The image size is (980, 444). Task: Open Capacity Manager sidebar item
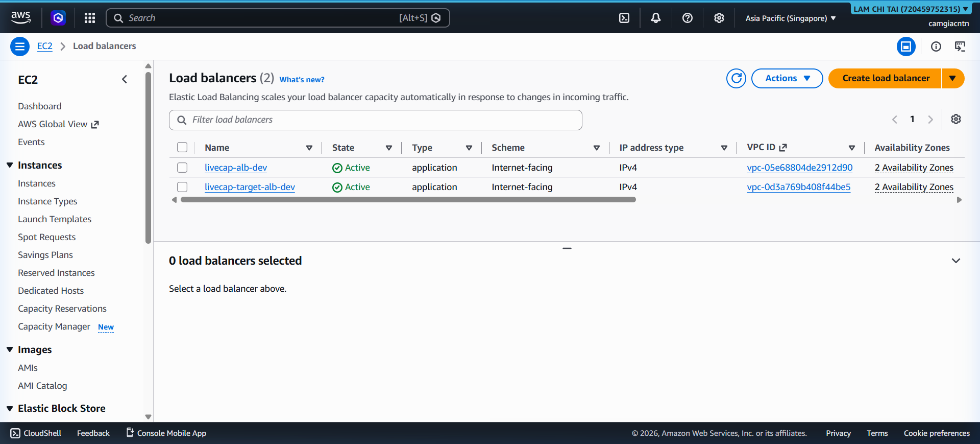tap(54, 326)
